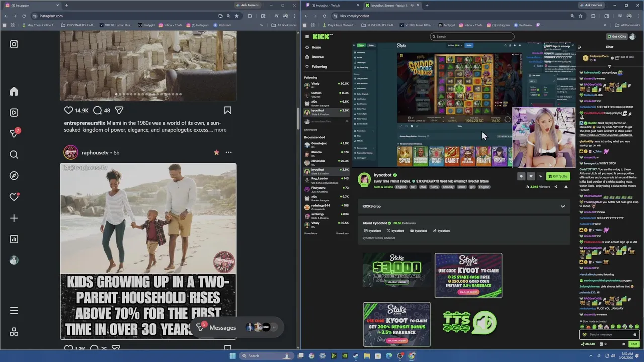The image size is (644, 362).
Task: Open clavicular channel in Recommended list
Action: [x=327, y=162]
